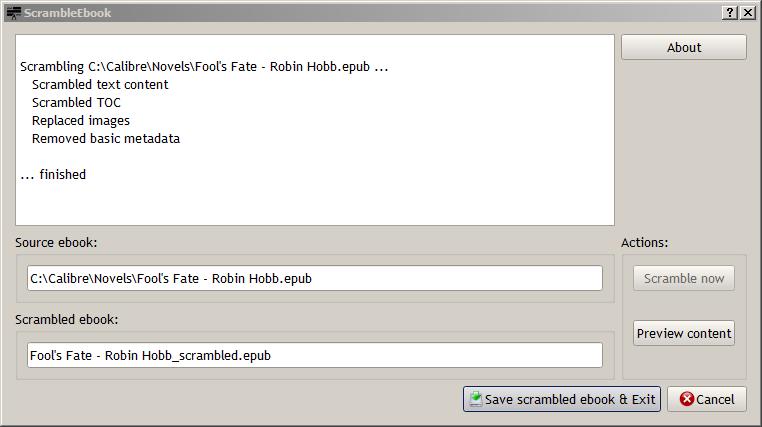Click the "Scrambled text content" log line

click(x=100, y=85)
